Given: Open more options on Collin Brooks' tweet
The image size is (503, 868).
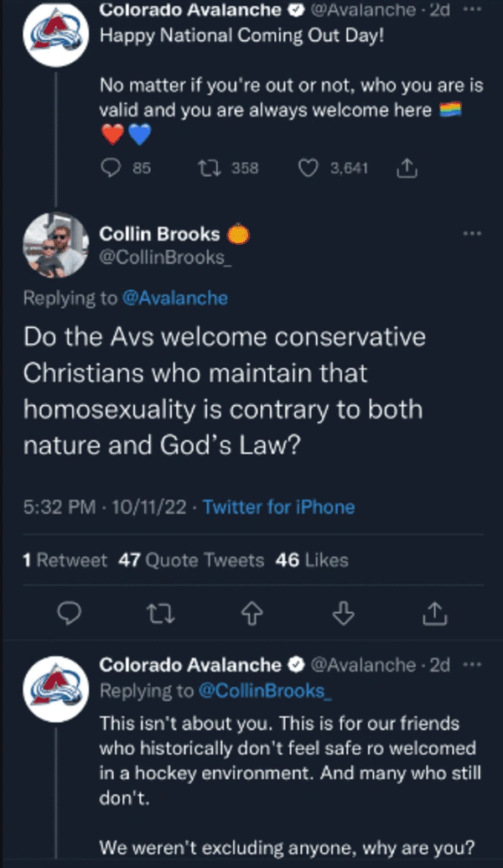Looking at the screenshot, I should point(472,234).
